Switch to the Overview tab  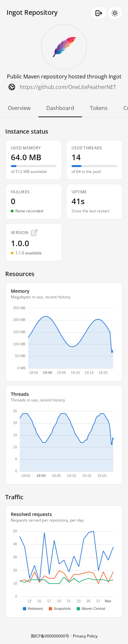19,108
